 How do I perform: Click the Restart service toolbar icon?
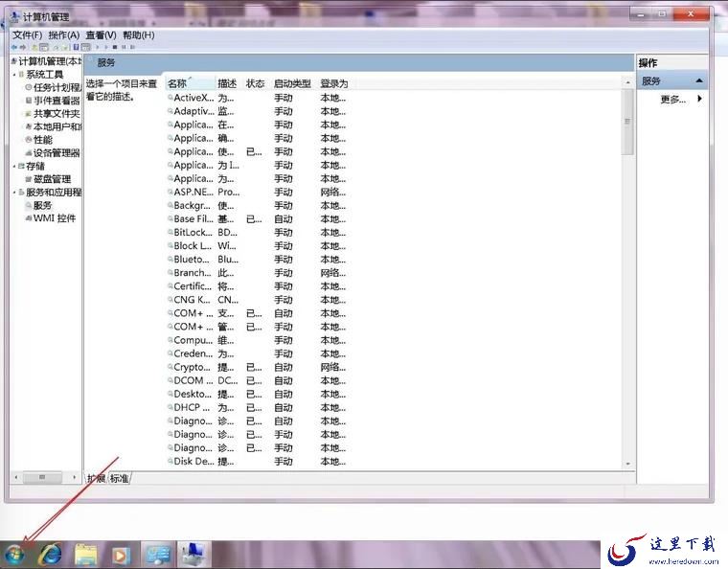(133, 47)
